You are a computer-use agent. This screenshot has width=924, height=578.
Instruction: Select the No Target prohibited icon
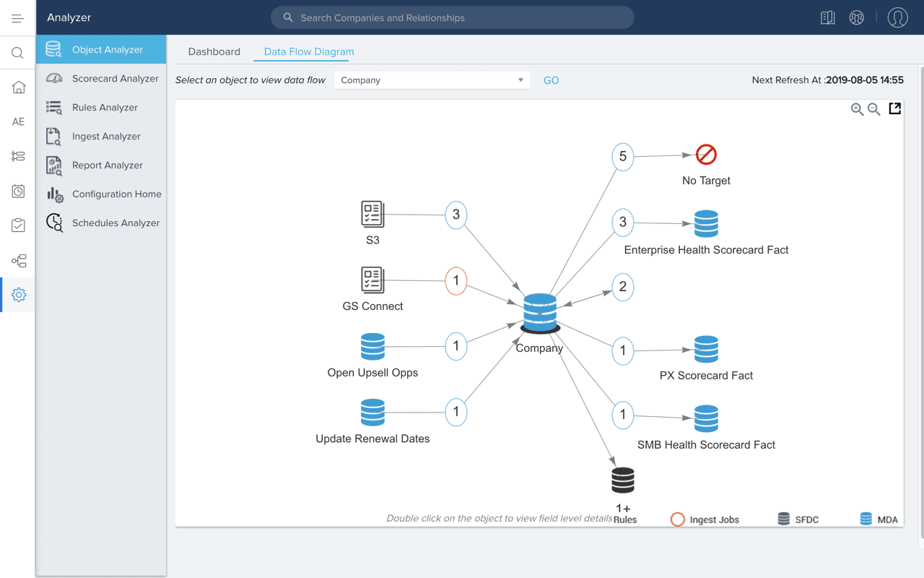tap(706, 155)
